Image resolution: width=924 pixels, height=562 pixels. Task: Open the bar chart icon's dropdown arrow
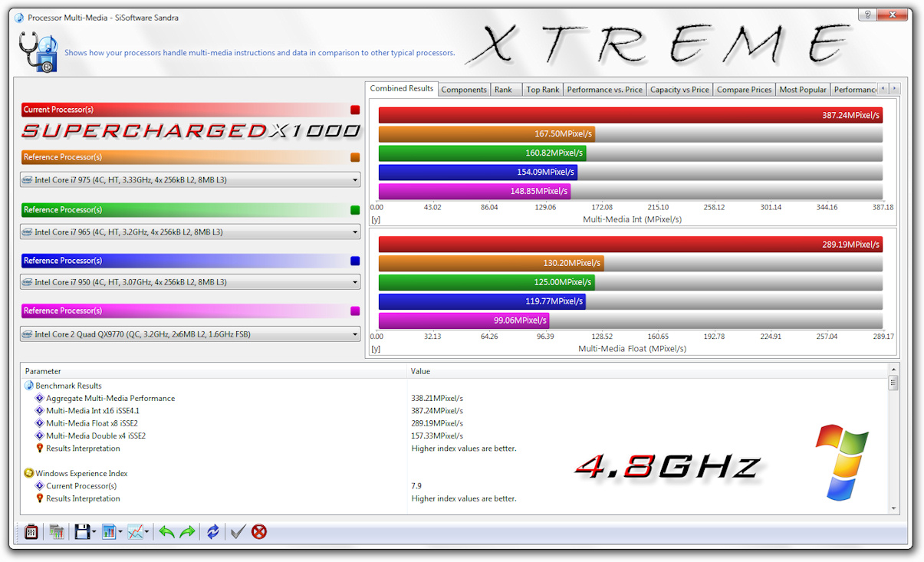(x=120, y=531)
